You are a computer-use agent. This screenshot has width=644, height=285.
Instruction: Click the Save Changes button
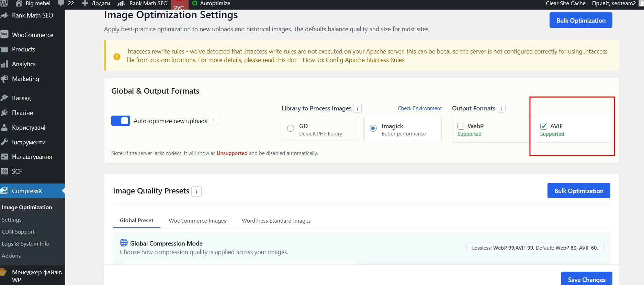pyautogui.click(x=586, y=280)
